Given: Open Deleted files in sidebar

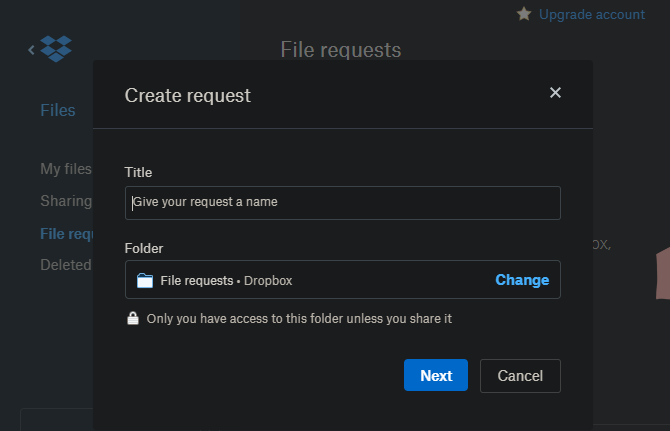Looking at the screenshot, I should click(x=66, y=265).
